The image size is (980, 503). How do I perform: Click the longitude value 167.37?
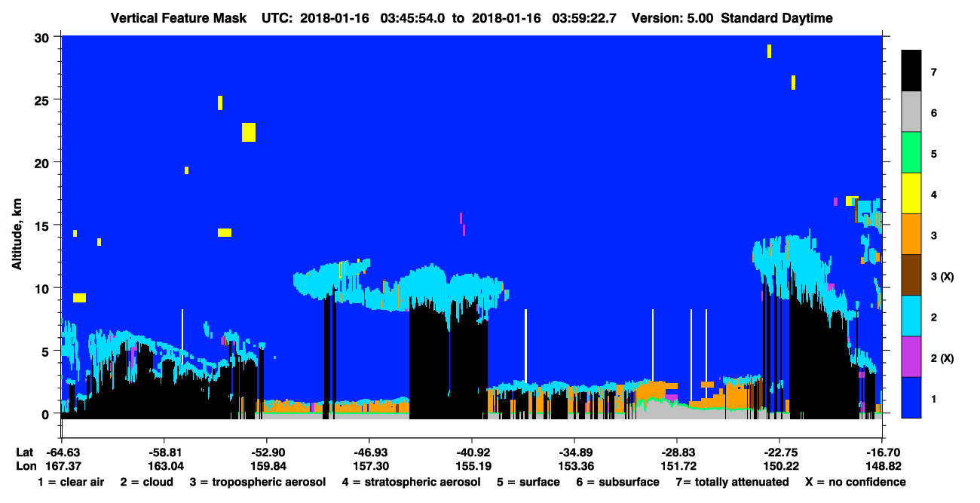(62, 466)
